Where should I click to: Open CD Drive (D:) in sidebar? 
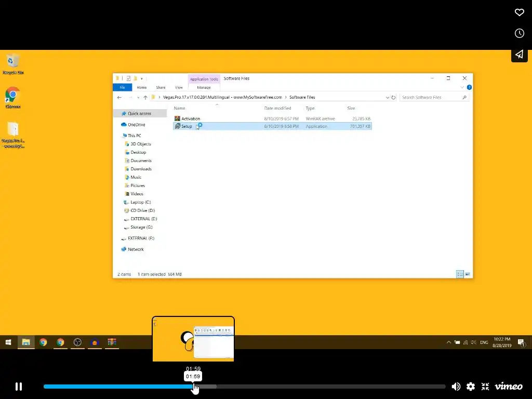(142, 211)
